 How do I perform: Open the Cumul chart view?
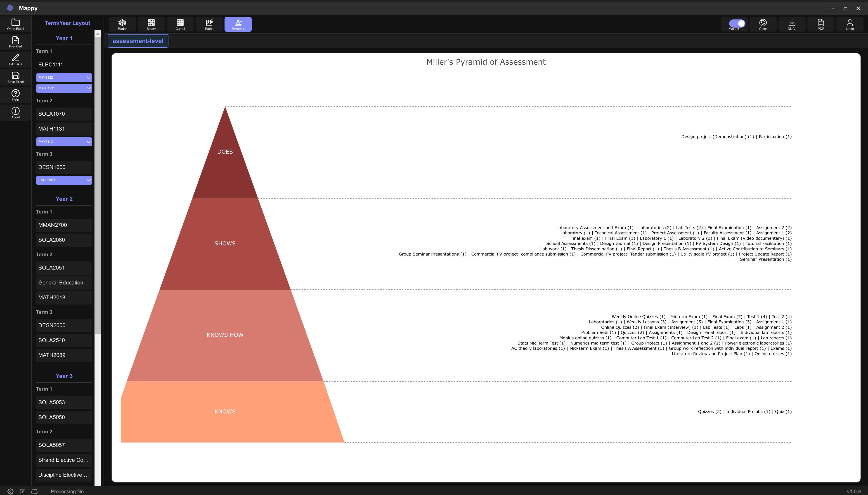click(x=180, y=24)
